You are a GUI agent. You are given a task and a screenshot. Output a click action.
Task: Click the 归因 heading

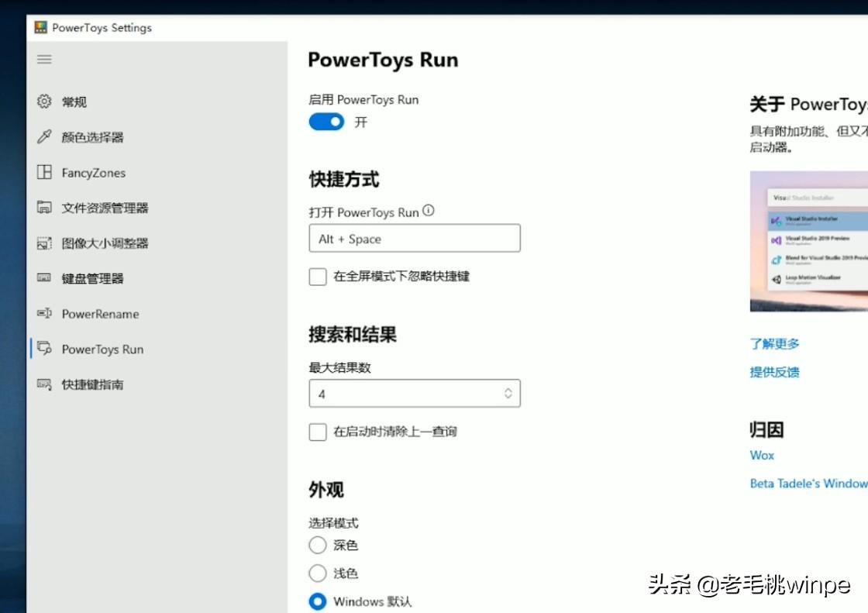click(766, 429)
